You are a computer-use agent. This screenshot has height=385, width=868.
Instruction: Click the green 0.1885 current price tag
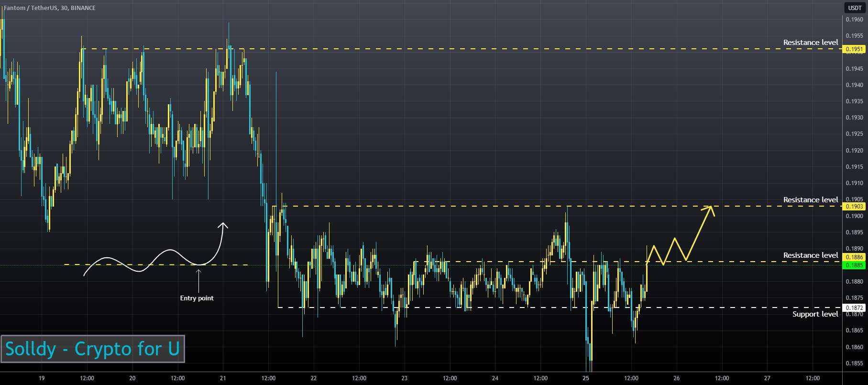(x=854, y=265)
